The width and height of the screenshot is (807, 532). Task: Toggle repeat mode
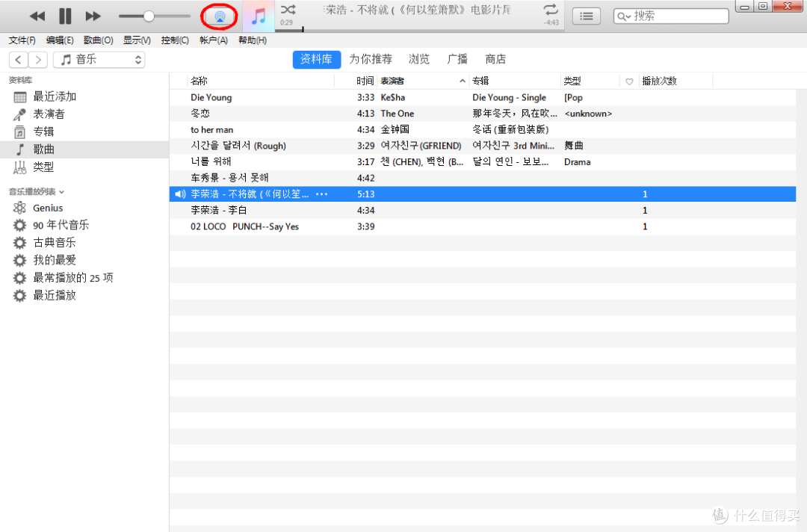(550, 9)
